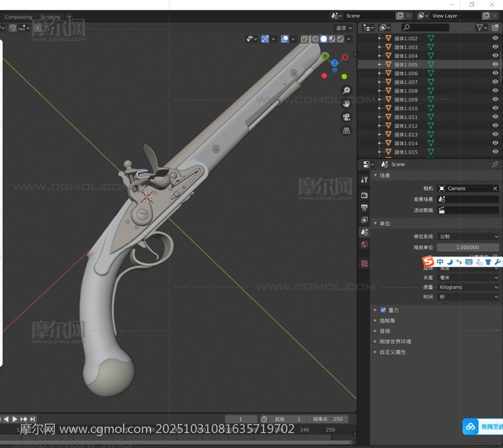
Task: Select the pan view hand icon
Action: click(x=346, y=104)
